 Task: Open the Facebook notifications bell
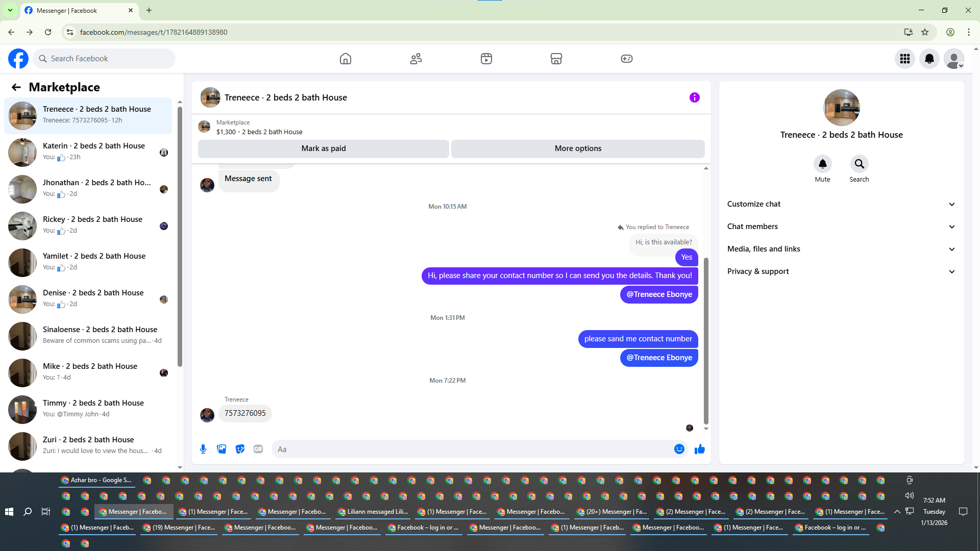[x=929, y=59]
